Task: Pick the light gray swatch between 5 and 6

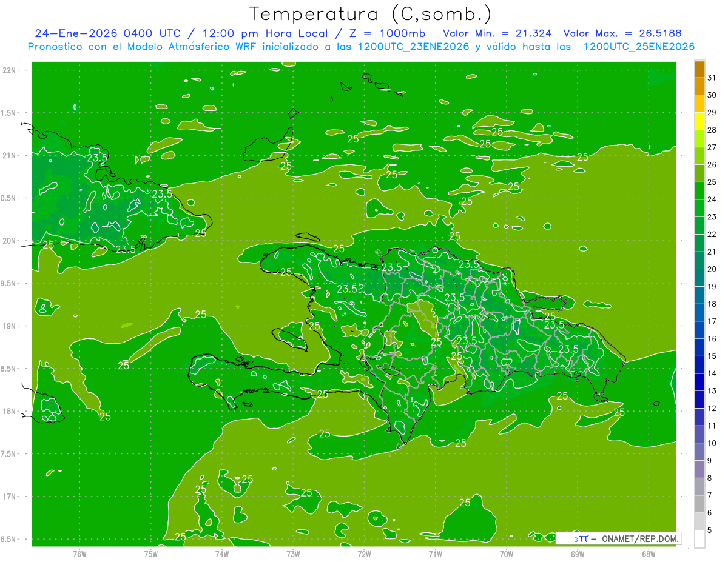Action: 699,521
